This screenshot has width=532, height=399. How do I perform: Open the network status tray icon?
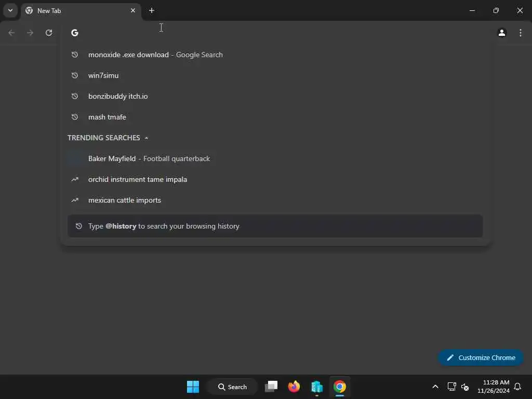[x=451, y=387]
